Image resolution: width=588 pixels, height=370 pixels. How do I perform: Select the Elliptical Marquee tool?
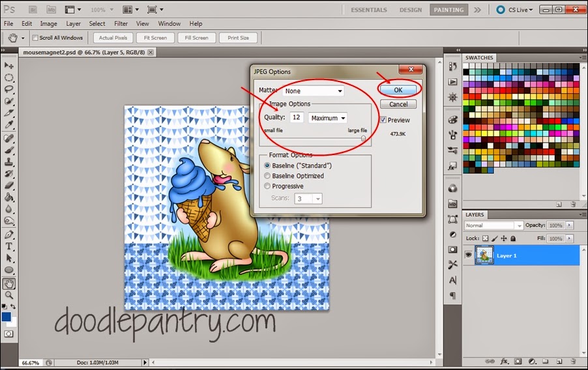(x=8, y=78)
